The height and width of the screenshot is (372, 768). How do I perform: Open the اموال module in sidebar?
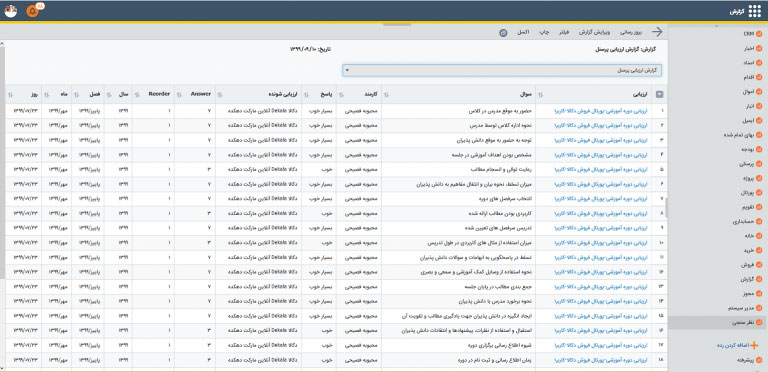click(751, 92)
